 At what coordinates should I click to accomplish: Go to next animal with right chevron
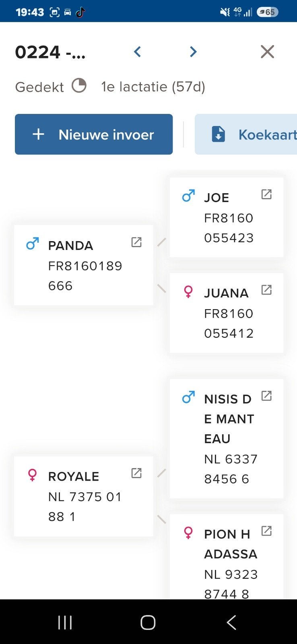pyautogui.click(x=193, y=52)
